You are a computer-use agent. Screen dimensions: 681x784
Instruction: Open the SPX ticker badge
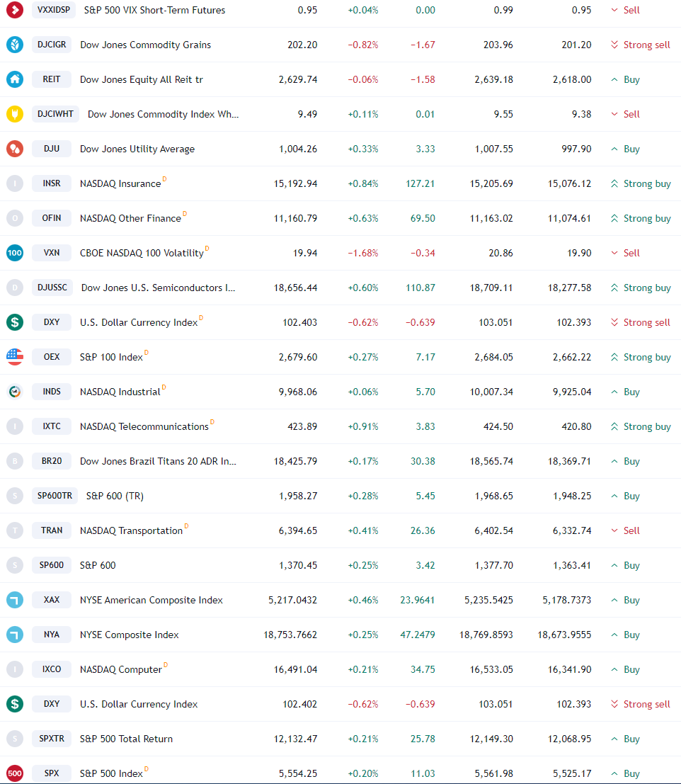tap(52, 773)
